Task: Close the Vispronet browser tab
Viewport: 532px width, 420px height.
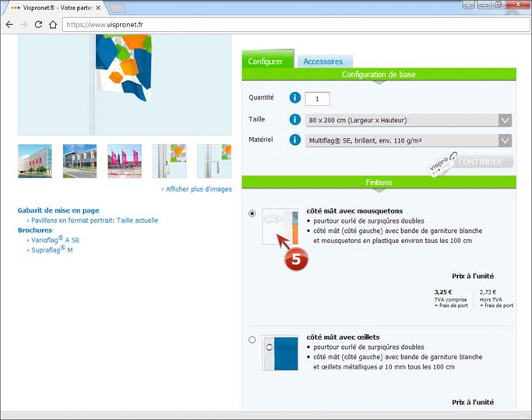Action: click(98, 8)
